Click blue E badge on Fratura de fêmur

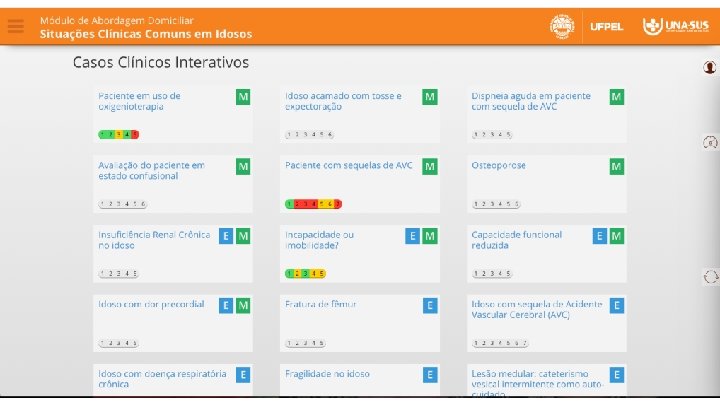[x=430, y=305]
